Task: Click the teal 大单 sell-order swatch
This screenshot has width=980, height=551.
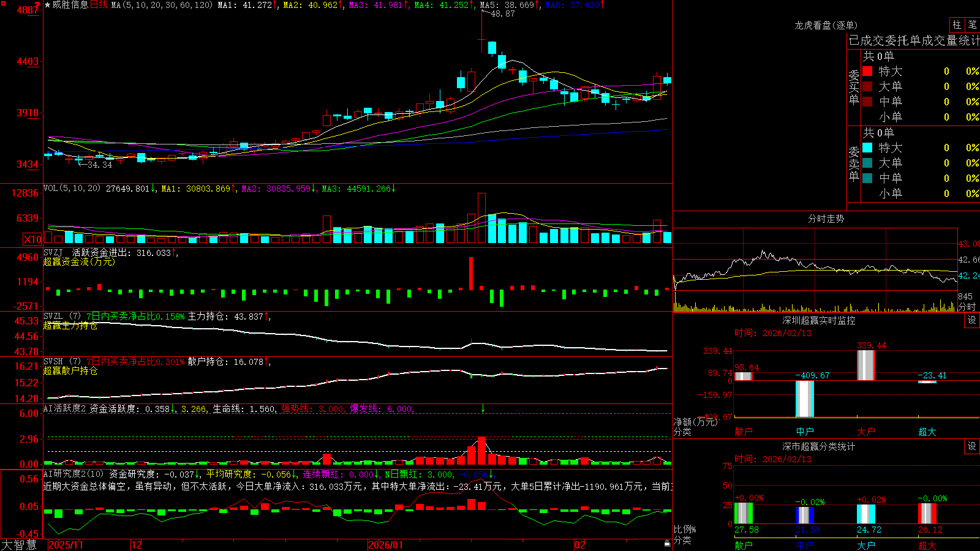Action: point(867,163)
